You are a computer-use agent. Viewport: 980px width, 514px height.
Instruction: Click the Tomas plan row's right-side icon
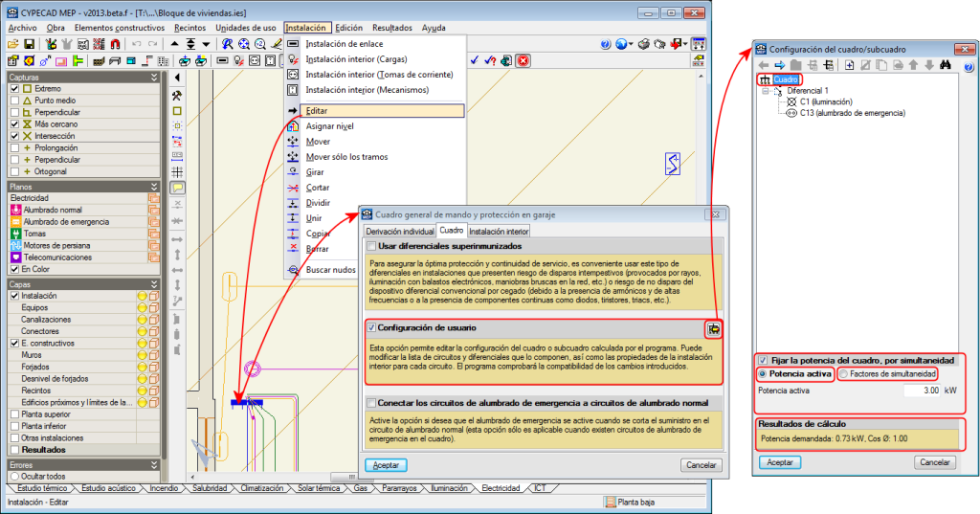tap(154, 234)
